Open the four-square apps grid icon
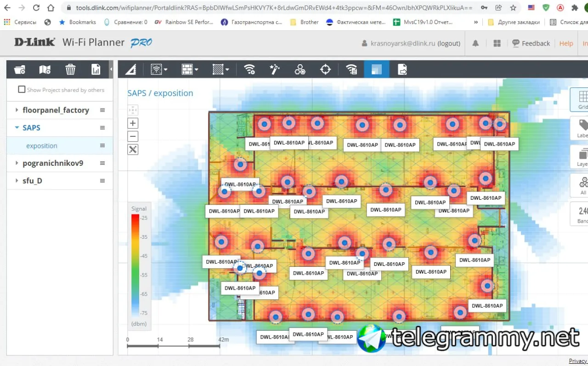Viewport: 588px width, 366px height. point(497,43)
